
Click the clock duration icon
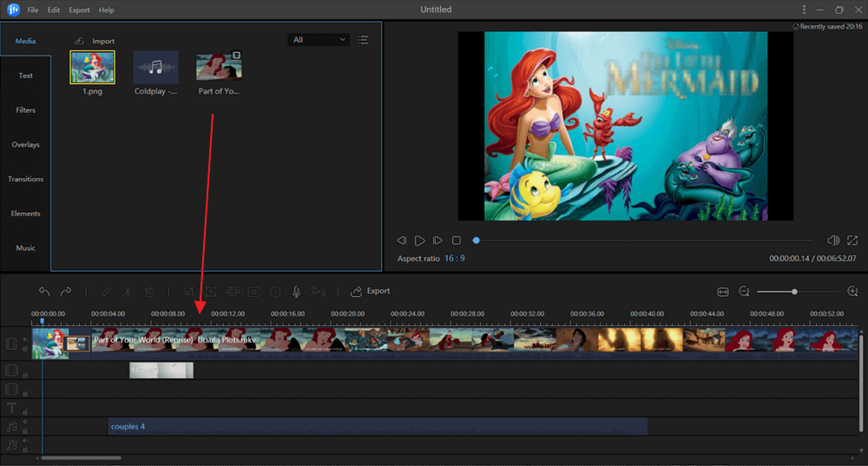click(275, 292)
